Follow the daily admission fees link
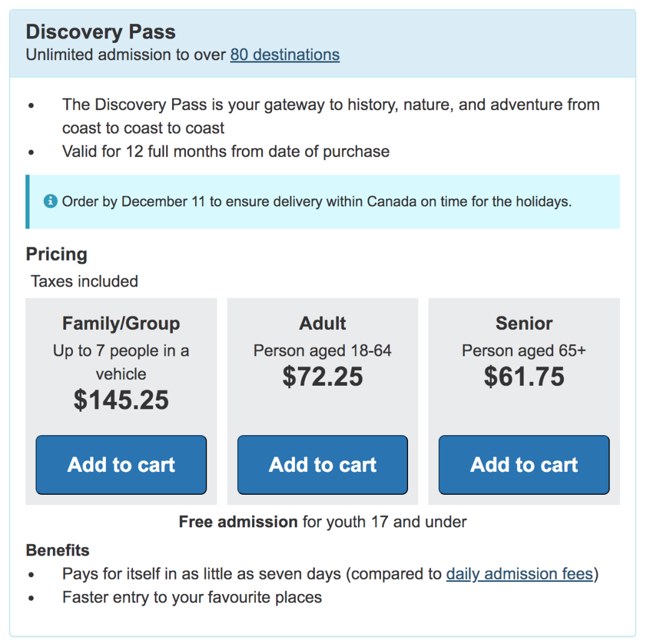 pyautogui.click(x=519, y=574)
